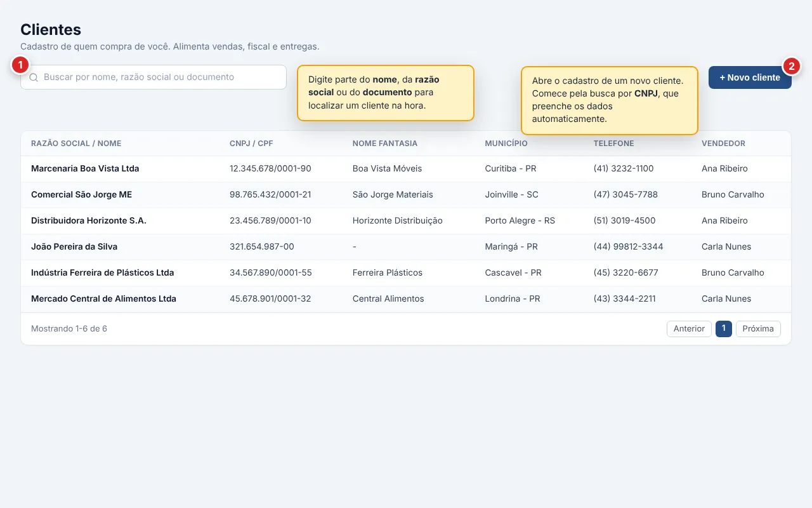The height and width of the screenshot is (508, 812).
Task: Open the Marcenaria Boa Vista Ltda row
Action: pos(406,169)
